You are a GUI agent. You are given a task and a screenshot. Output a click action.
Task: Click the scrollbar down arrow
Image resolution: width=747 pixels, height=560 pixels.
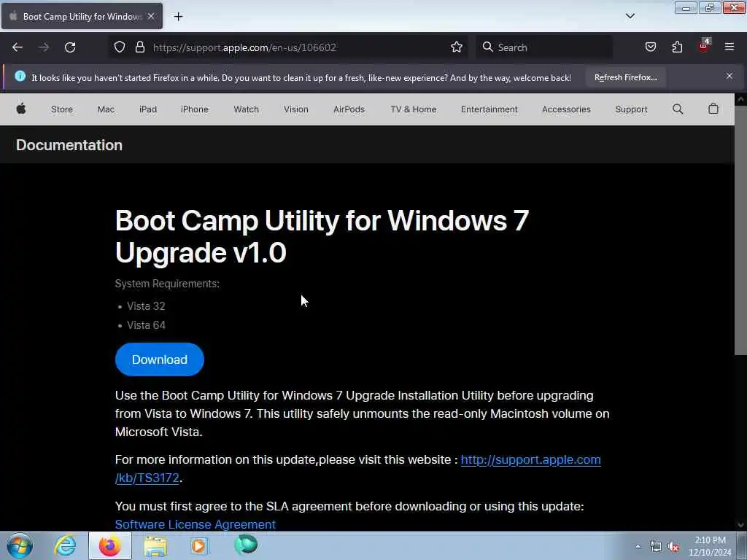click(740, 525)
